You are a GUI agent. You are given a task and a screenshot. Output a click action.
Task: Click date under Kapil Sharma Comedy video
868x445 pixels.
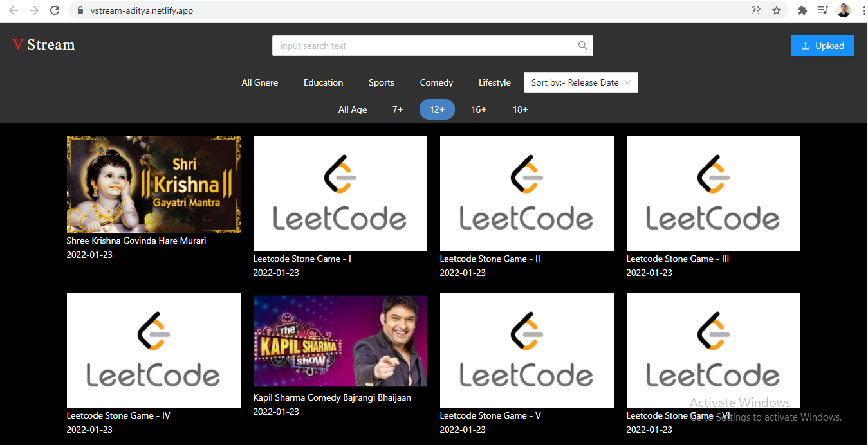[276, 412]
